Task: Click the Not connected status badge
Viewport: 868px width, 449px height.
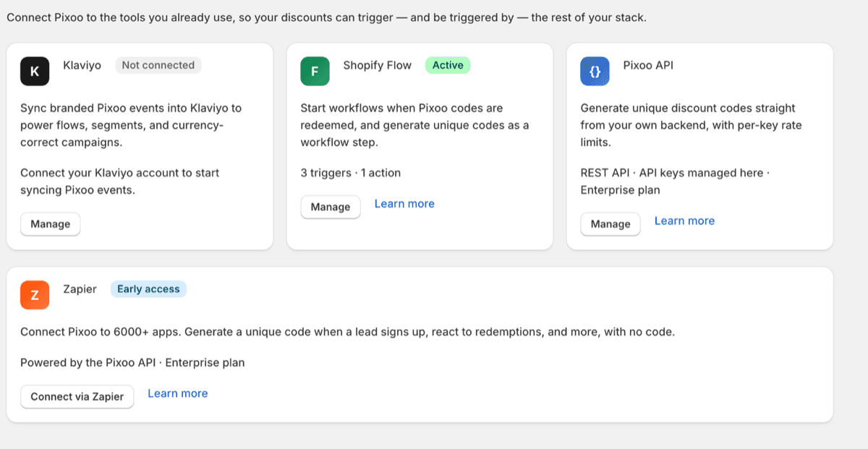Action: tap(158, 65)
